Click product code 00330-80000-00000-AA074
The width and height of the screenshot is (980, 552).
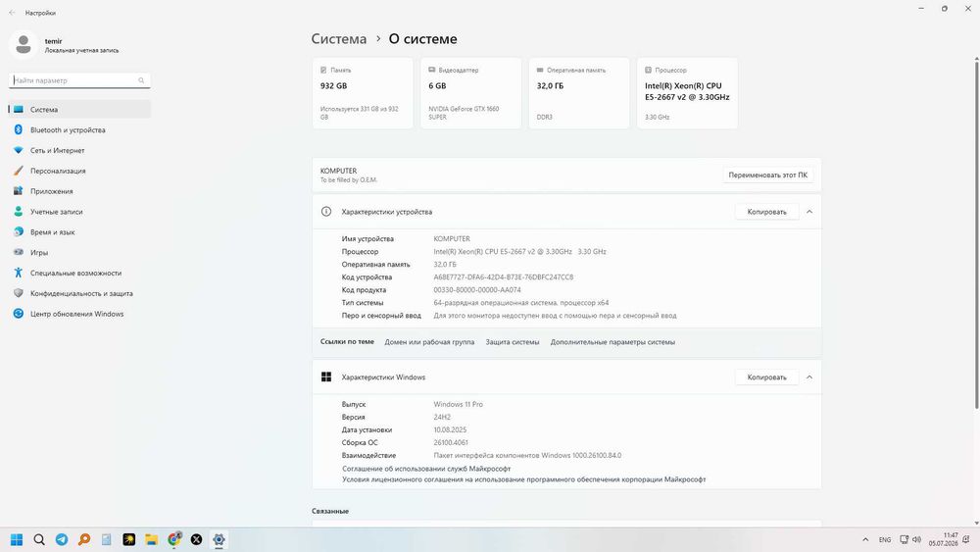point(477,290)
